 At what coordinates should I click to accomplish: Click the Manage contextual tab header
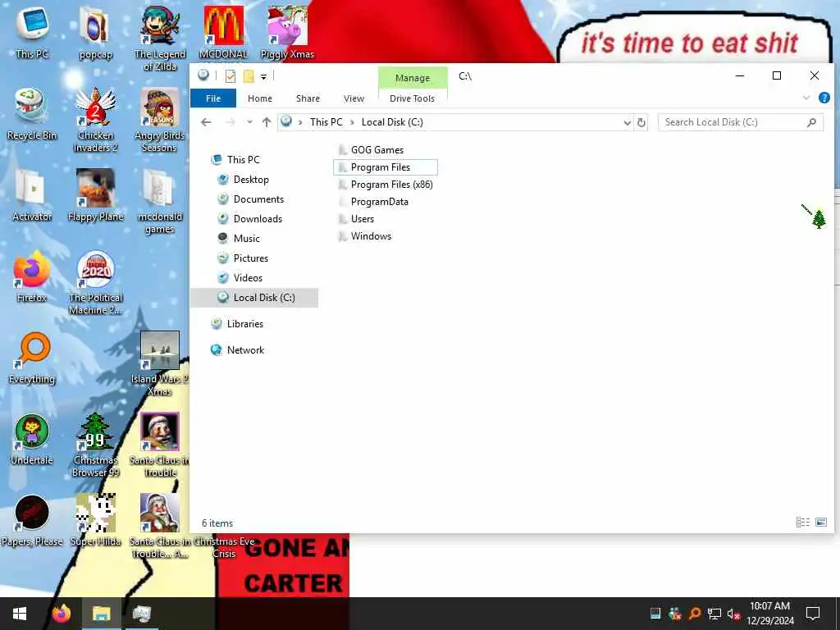[x=413, y=78]
